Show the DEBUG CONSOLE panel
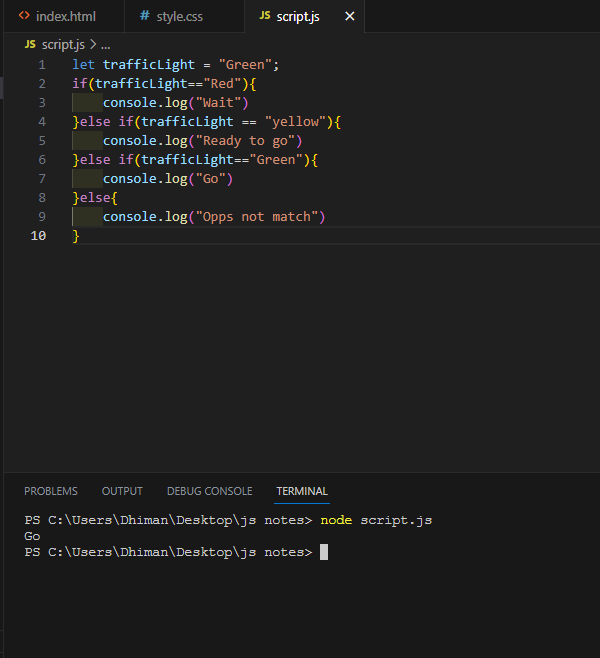 click(x=209, y=491)
